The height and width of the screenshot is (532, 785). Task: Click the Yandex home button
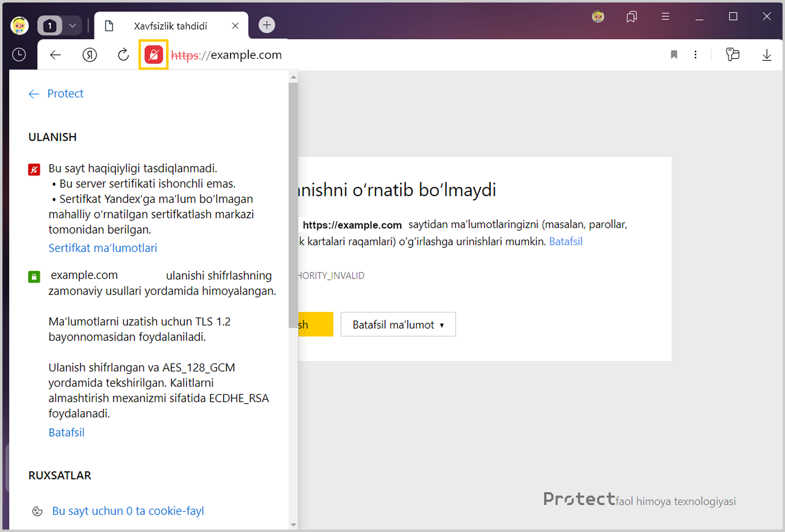point(89,55)
